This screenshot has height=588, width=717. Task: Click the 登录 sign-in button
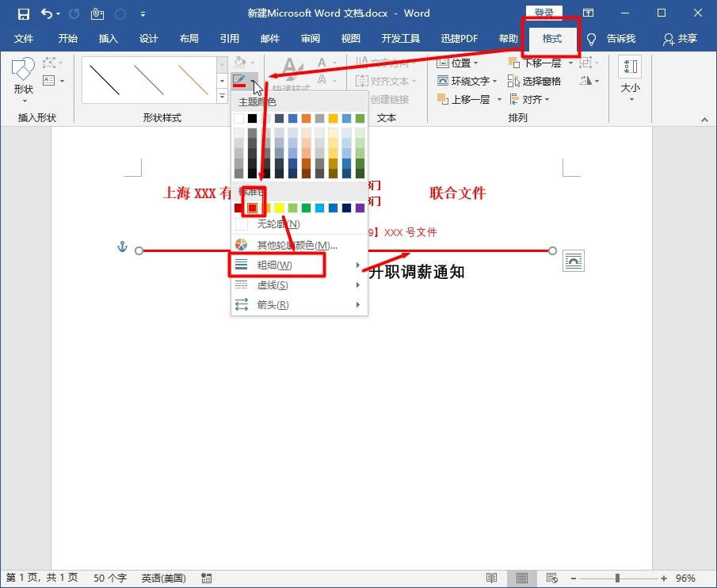click(x=543, y=13)
